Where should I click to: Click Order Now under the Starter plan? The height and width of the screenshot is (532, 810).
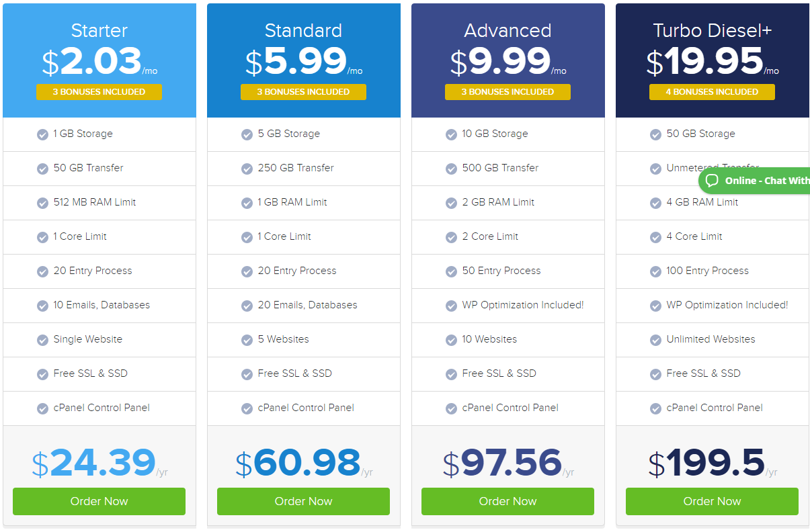(x=99, y=501)
